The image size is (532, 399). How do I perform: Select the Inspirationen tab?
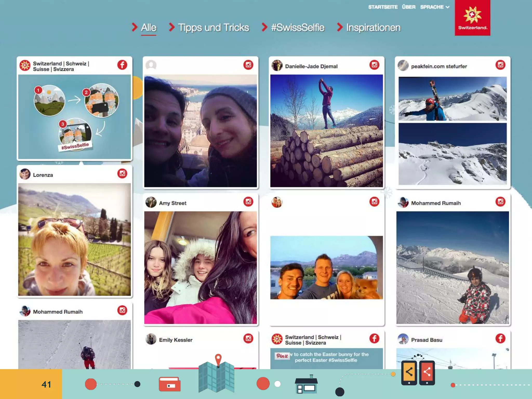click(x=373, y=28)
